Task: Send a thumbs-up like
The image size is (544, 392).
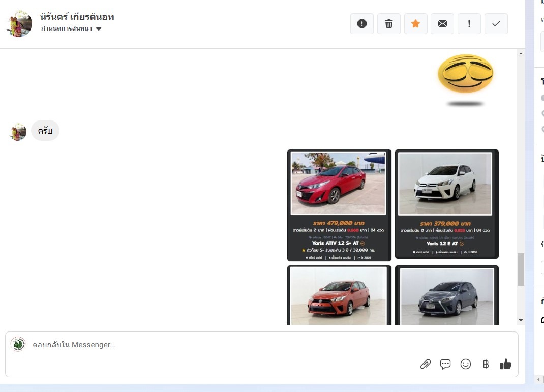Action: coord(505,364)
